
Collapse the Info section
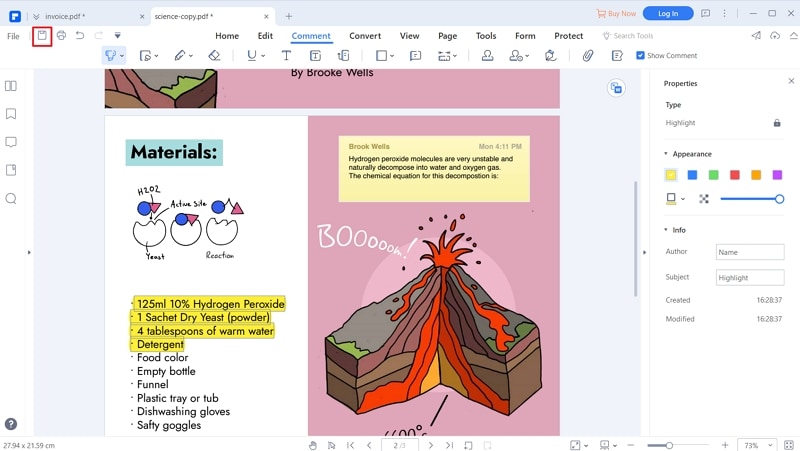tap(666, 230)
